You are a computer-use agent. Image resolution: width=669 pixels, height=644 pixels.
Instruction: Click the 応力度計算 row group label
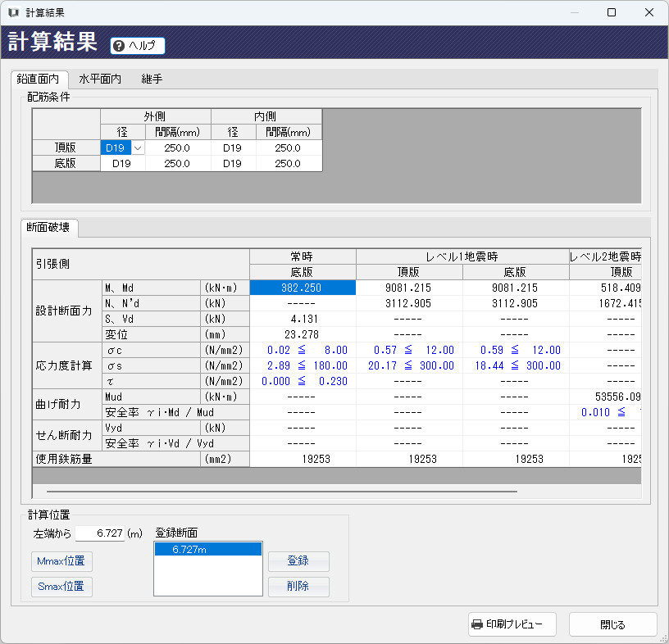[x=67, y=365]
